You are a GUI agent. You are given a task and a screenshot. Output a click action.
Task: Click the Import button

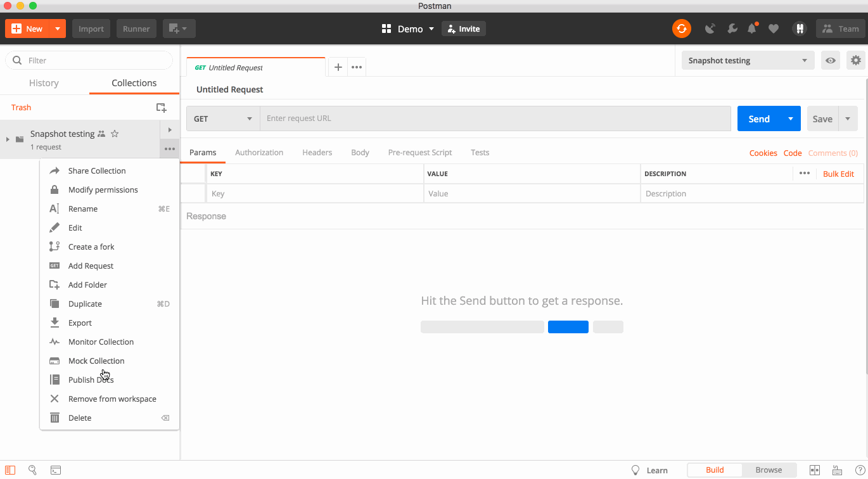(x=91, y=29)
